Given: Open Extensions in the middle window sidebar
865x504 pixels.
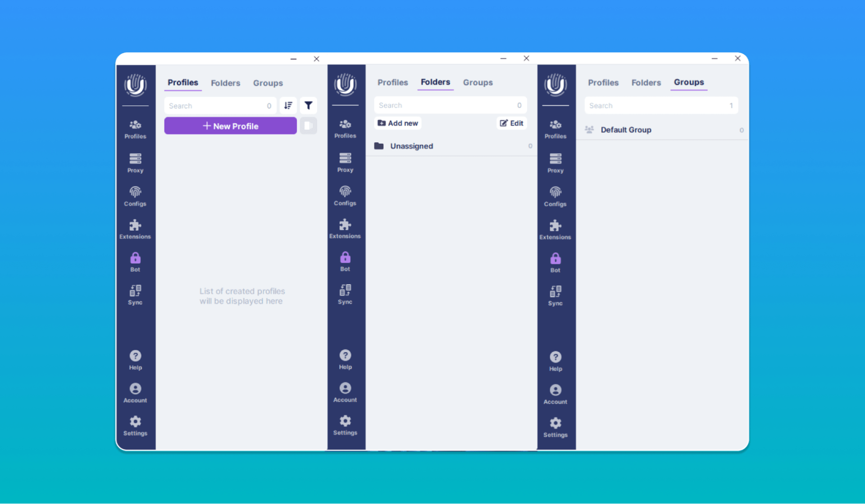Looking at the screenshot, I should click(345, 229).
